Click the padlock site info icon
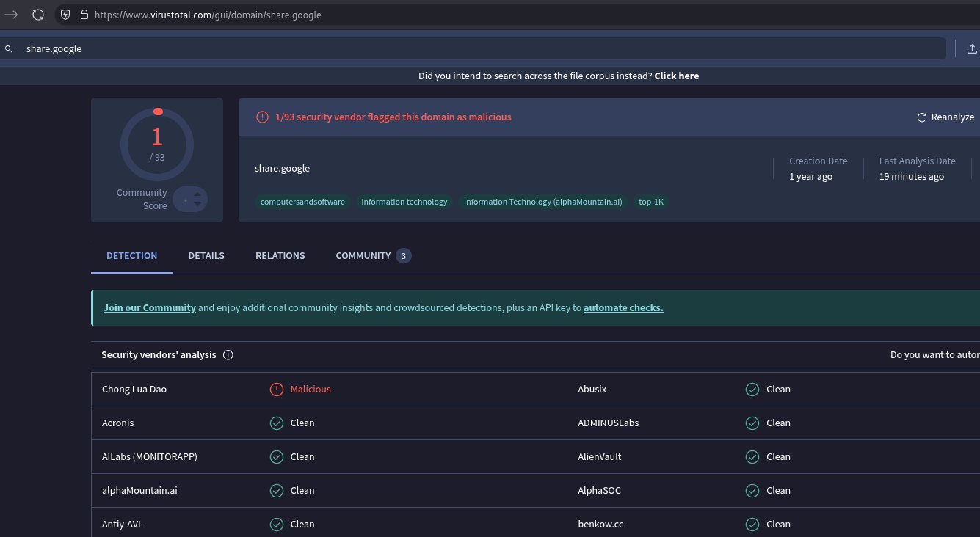This screenshot has height=537, width=980. pyautogui.click(x=83, y=15)
